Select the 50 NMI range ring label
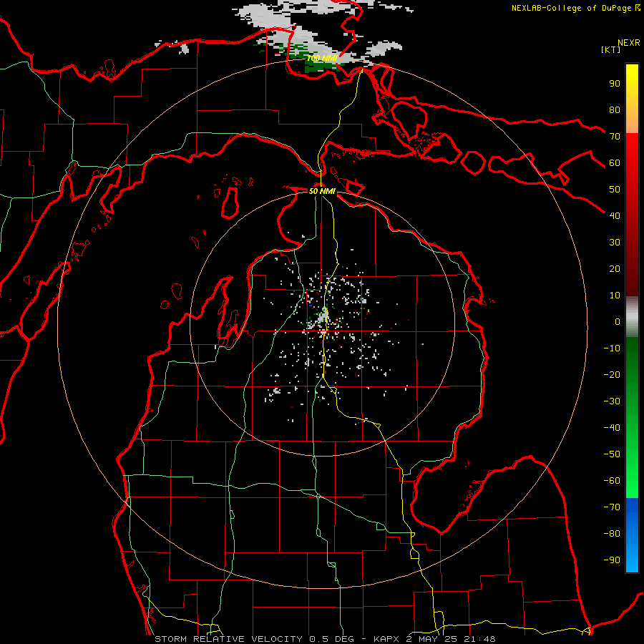This screenshot has height=644, width=644. point(322,191)
